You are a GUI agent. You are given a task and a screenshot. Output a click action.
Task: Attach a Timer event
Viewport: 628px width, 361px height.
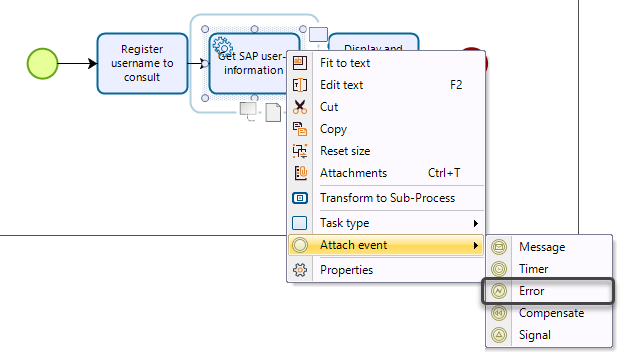click(549, 269)
